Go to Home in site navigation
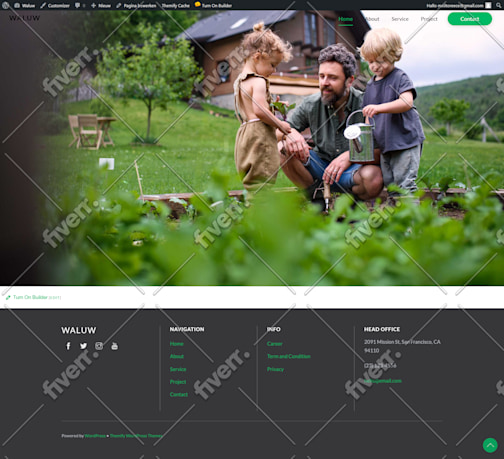504x459 pixels. [346, 19]
